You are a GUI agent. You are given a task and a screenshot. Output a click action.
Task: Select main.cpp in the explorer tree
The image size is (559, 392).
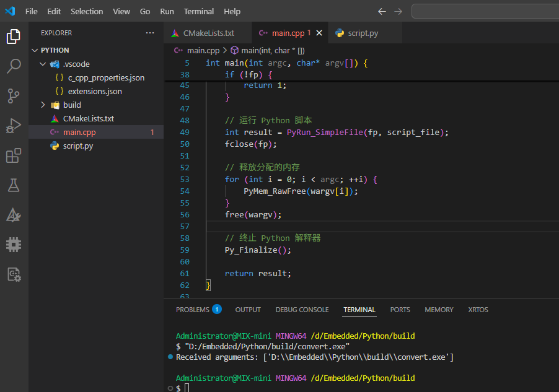click(x=96, y=132)
